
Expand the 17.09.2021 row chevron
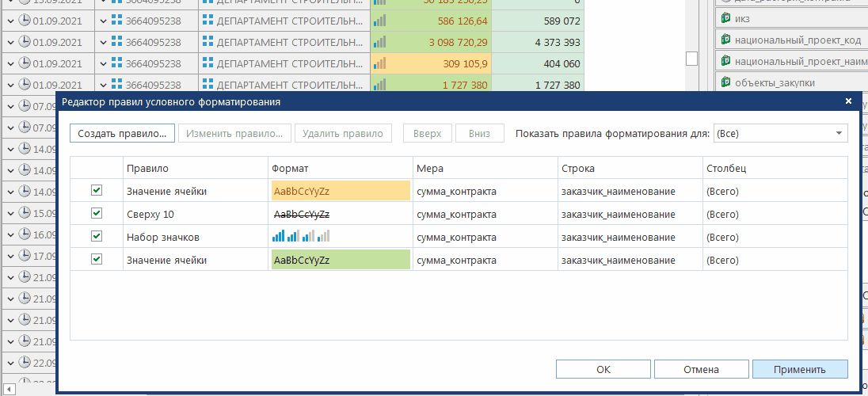coord(10,257)
